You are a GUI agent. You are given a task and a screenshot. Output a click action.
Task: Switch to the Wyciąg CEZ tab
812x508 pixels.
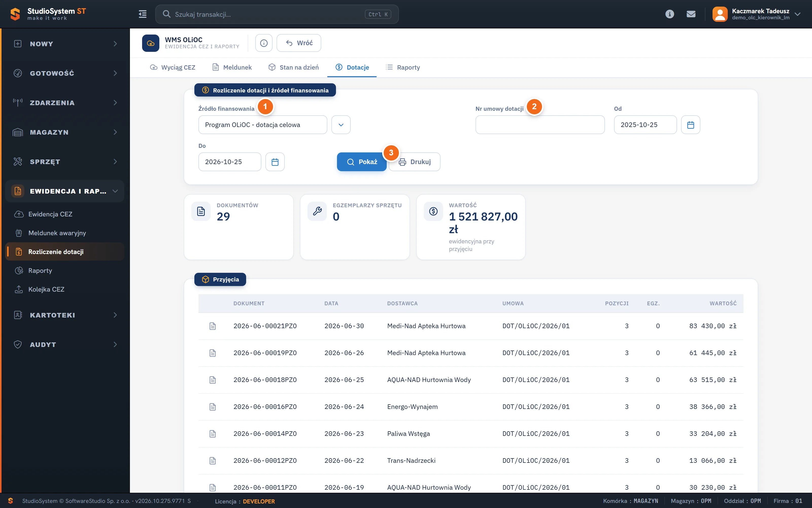tap(173, 67)
